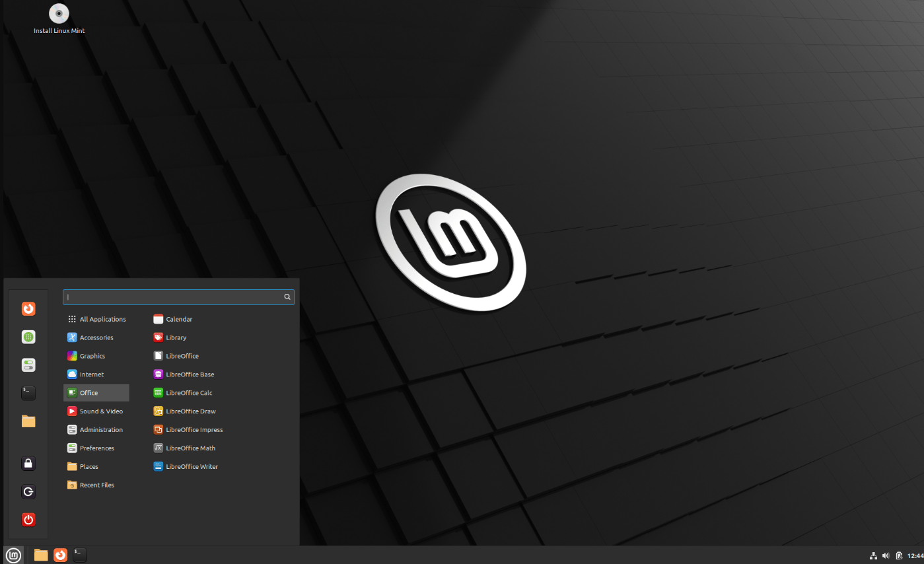
Task: Select the Install Linux Mint desktop icon
Action: (x=59, y=19)
